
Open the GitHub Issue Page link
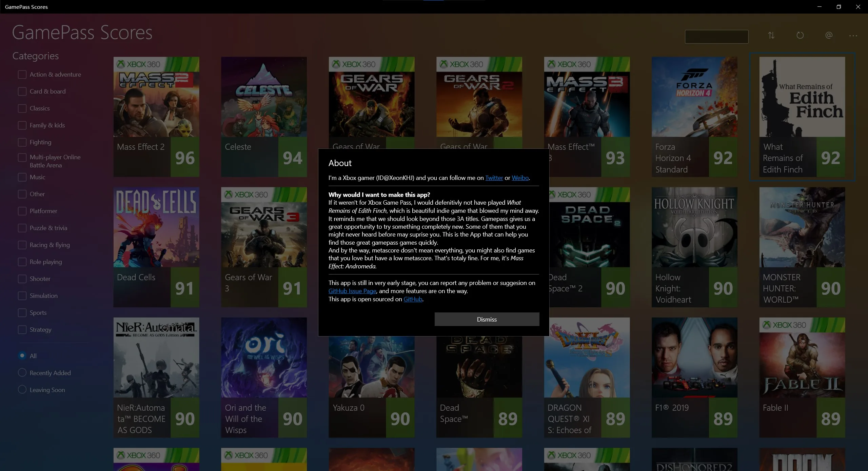coord(352,291)
